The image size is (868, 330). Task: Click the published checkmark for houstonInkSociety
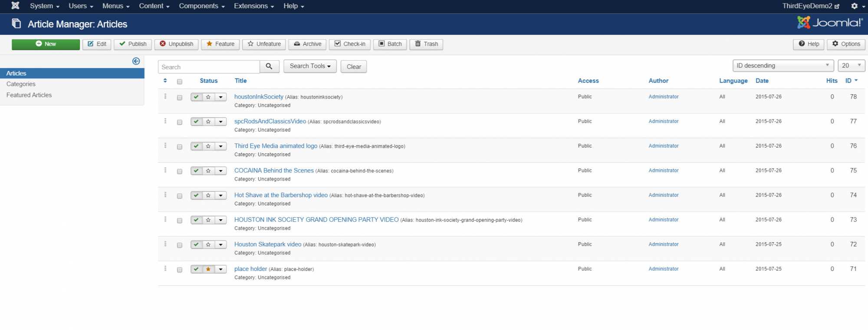(x=196, y=97)
